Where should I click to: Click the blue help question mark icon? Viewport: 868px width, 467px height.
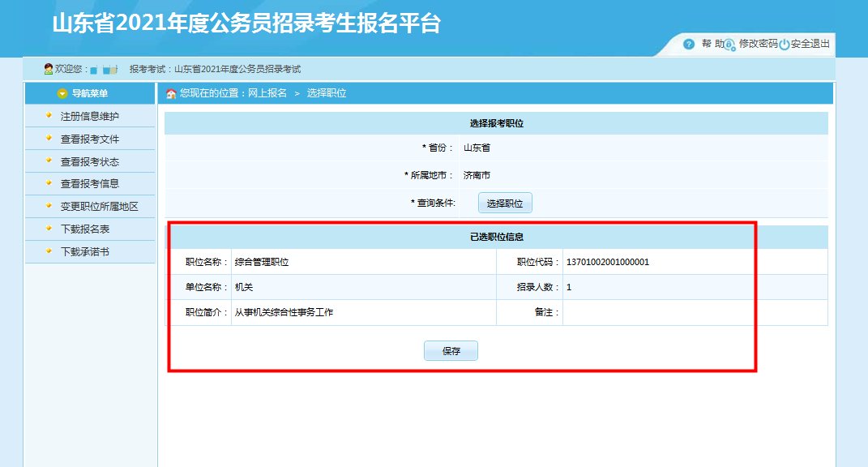point(687,45)
